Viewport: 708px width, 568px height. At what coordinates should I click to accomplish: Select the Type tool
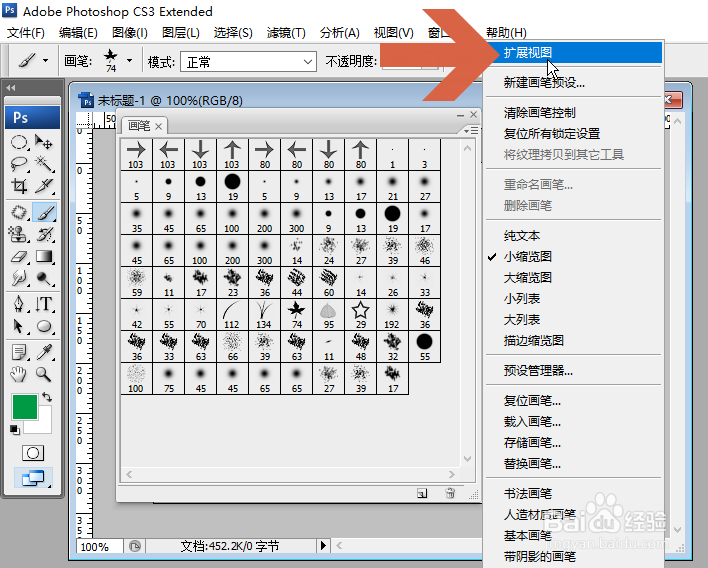pyautogui.click(x=44, y=304)
